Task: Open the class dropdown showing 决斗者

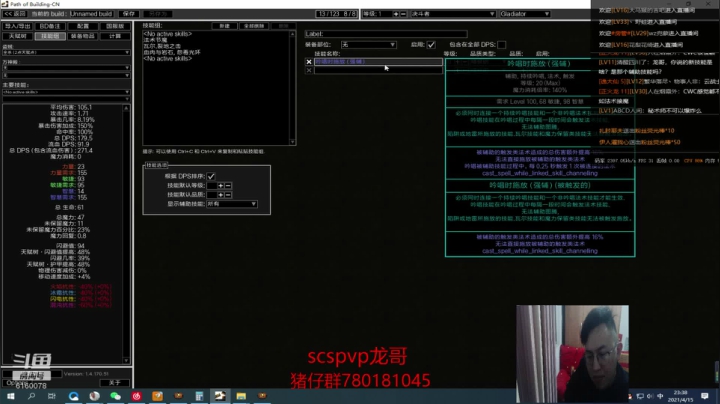Action: 453,14
